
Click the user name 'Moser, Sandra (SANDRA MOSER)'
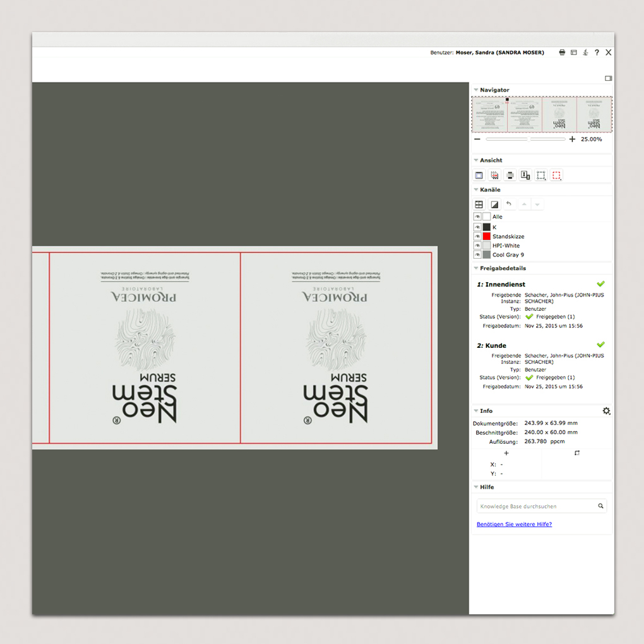[x=500, y=52]
